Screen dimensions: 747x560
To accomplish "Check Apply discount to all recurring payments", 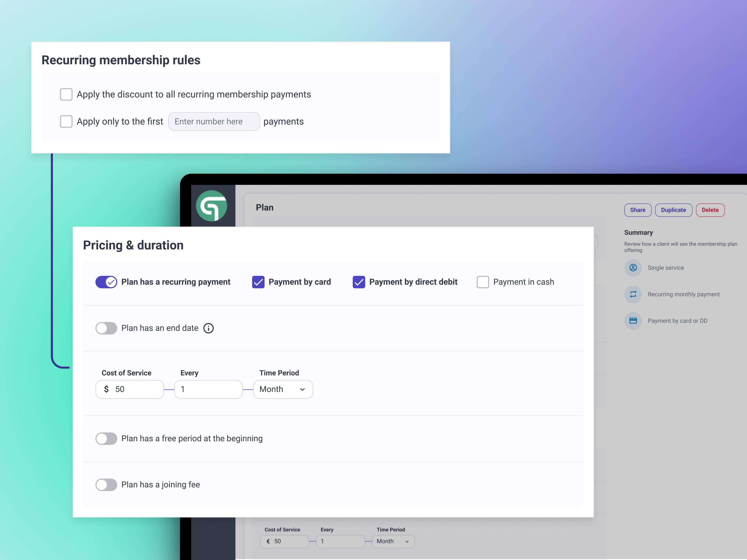I will tap(66, 94).
